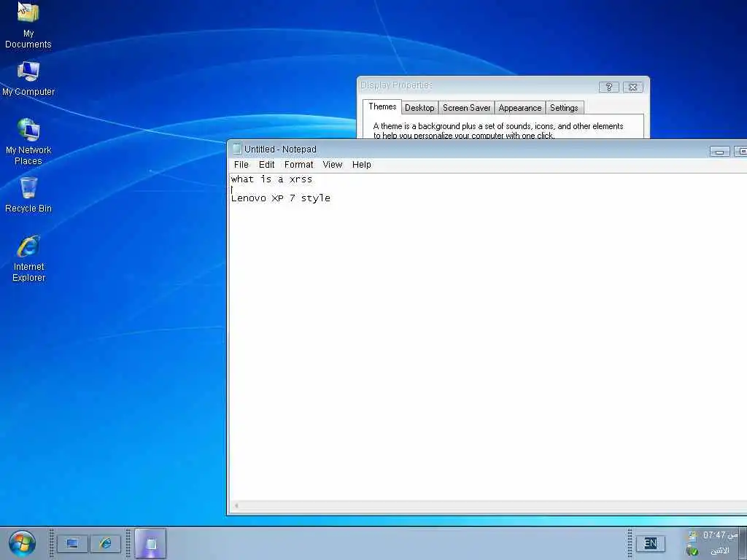Select the Internet Explorer desktop icon

[28, 259]
